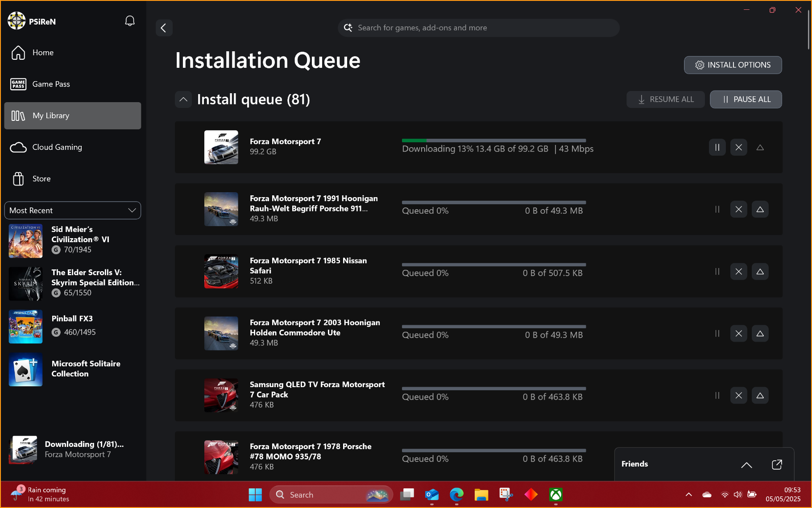Open Downloading (1/81) status item
The image size is (812, 508).
point(73,450)
